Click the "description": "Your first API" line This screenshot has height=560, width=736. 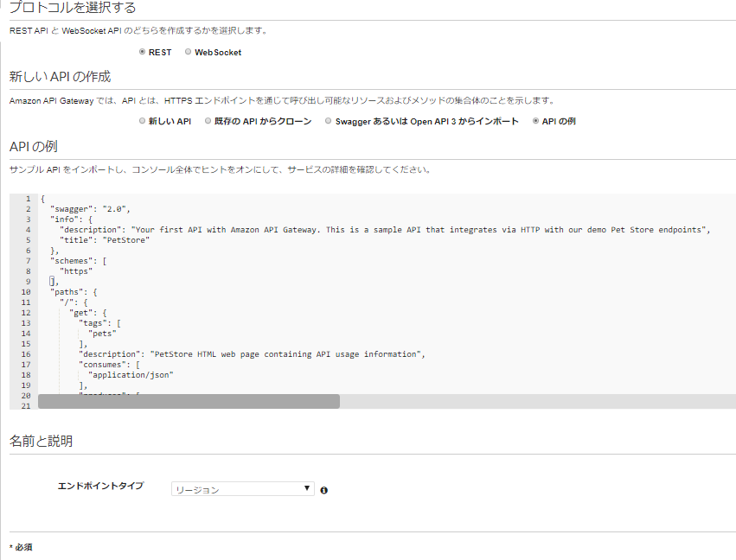[385, 230]
